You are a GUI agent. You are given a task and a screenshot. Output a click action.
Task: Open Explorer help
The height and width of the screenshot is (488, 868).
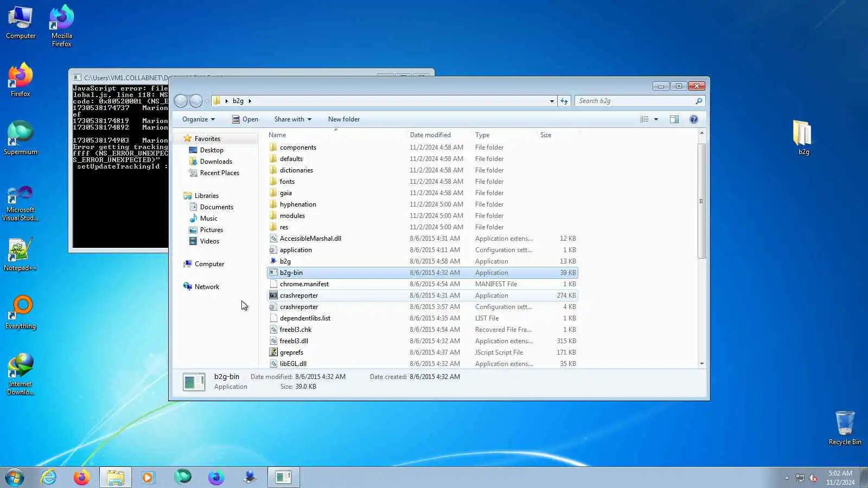pos(694,119)
